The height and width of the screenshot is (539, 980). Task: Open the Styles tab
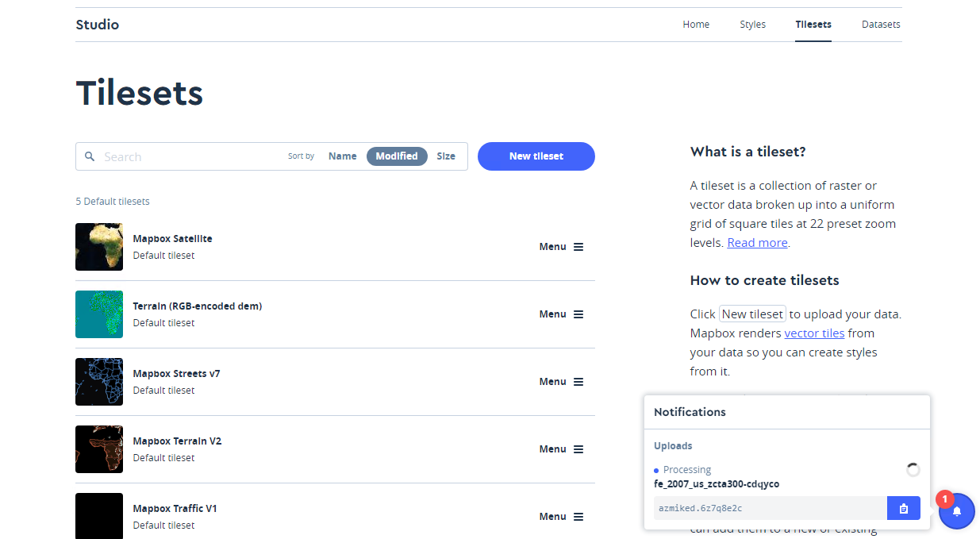coord(752,25)
